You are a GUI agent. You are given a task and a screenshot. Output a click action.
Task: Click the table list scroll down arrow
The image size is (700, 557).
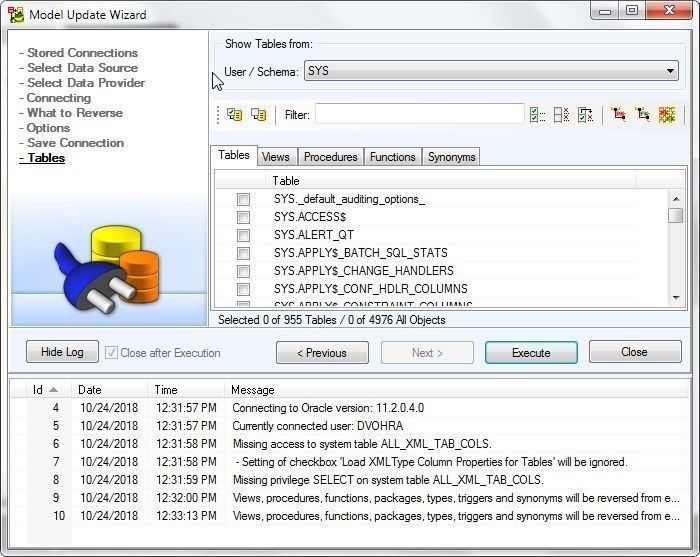click(676, 298)
